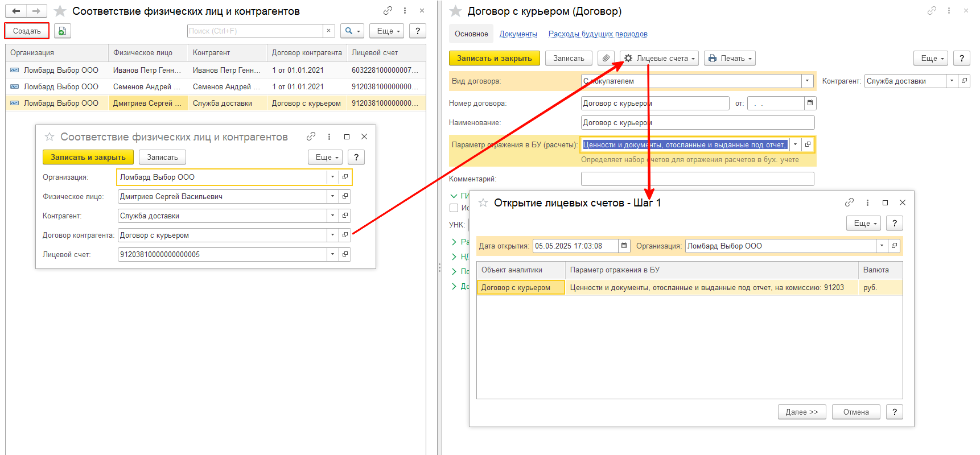Clear the search field with the x icon
Viewport: 980px width, 455px height.
[328, 31]
